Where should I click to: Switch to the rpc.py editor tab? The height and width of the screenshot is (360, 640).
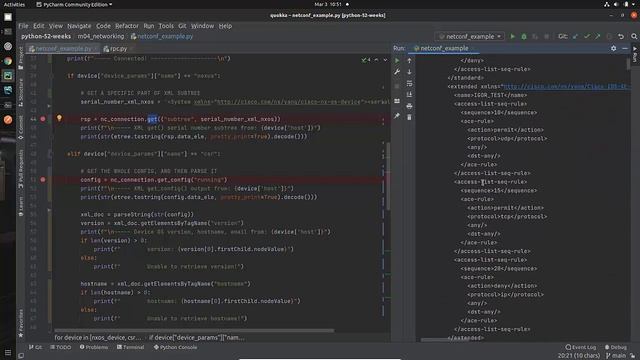pyautogui.click(x=116, y=49)
